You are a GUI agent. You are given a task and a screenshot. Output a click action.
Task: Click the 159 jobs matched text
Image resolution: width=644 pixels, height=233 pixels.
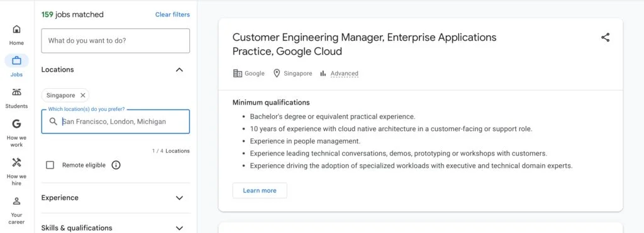coord(72,14)
